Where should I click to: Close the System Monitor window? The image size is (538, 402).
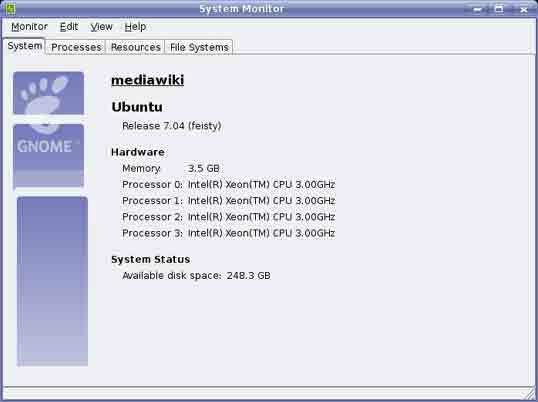(524, 10)
